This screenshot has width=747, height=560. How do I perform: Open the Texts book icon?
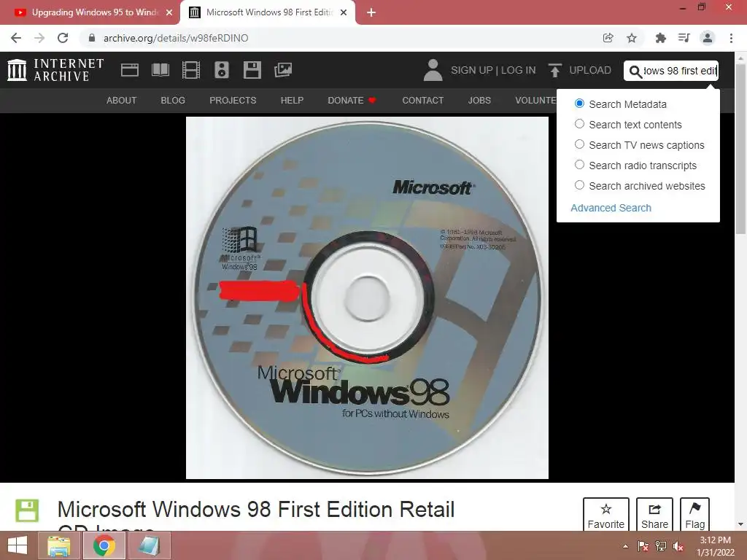point(160,70)
